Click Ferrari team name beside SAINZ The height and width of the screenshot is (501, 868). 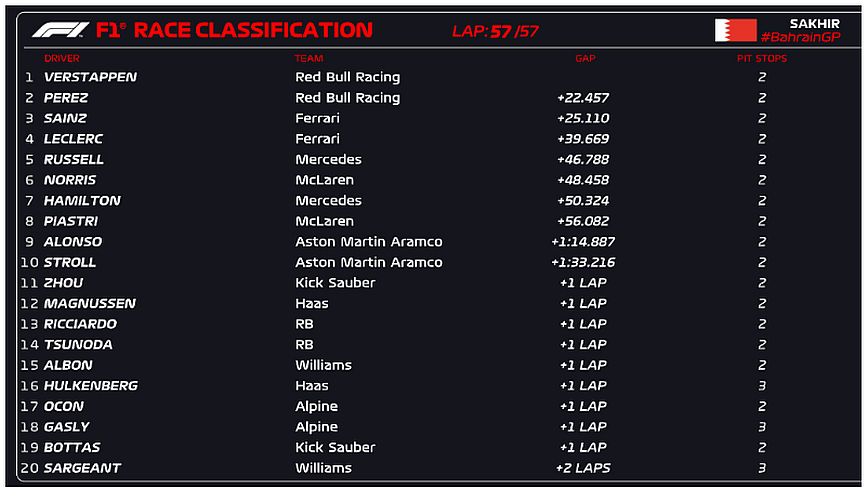tap(317, 118)
